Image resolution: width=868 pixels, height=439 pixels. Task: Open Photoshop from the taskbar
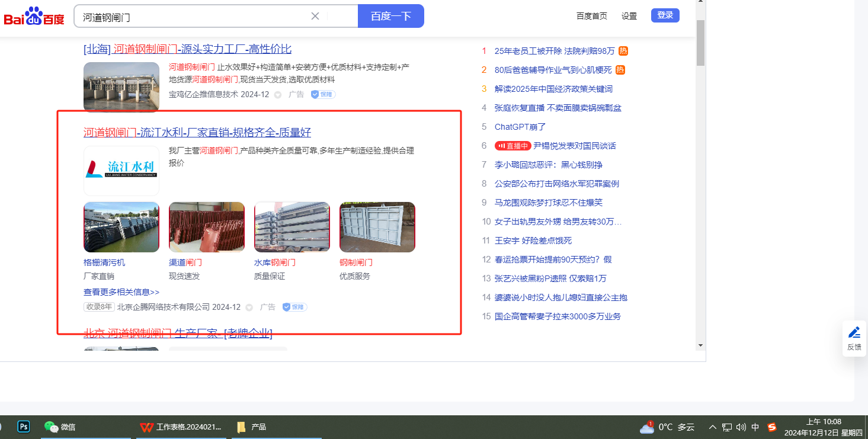point(24,427)
